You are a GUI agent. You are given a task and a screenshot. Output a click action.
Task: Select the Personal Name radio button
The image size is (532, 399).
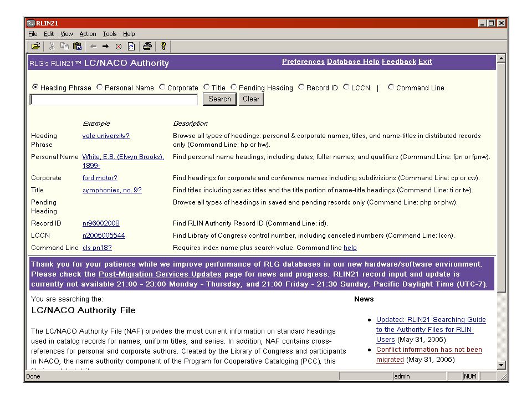[99, 87]
